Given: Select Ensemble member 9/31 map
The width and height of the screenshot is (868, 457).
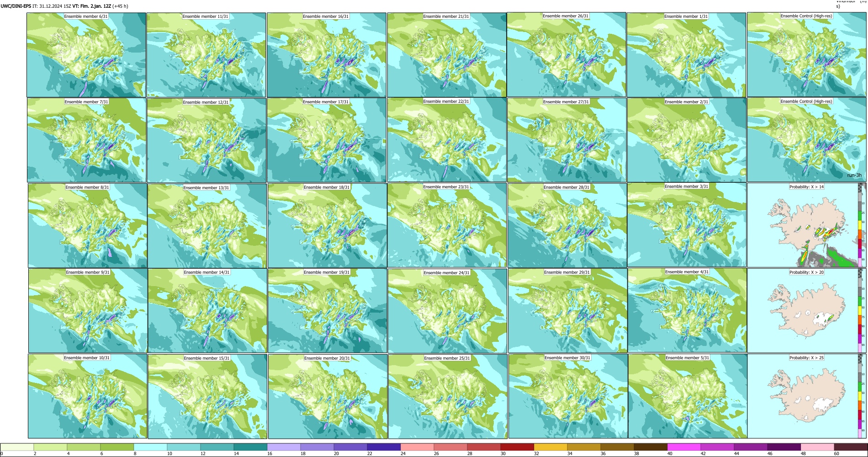Looking at the screenshot, I should (x=88, y=311).
